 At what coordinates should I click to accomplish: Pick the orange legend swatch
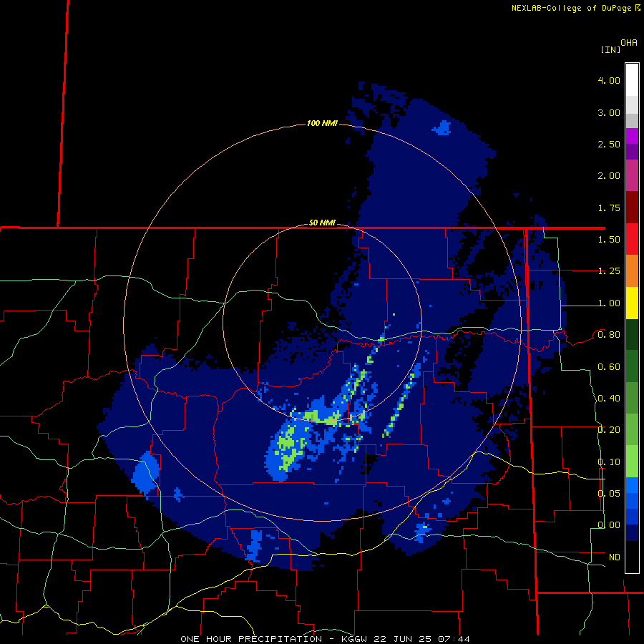tap(632, 270)
